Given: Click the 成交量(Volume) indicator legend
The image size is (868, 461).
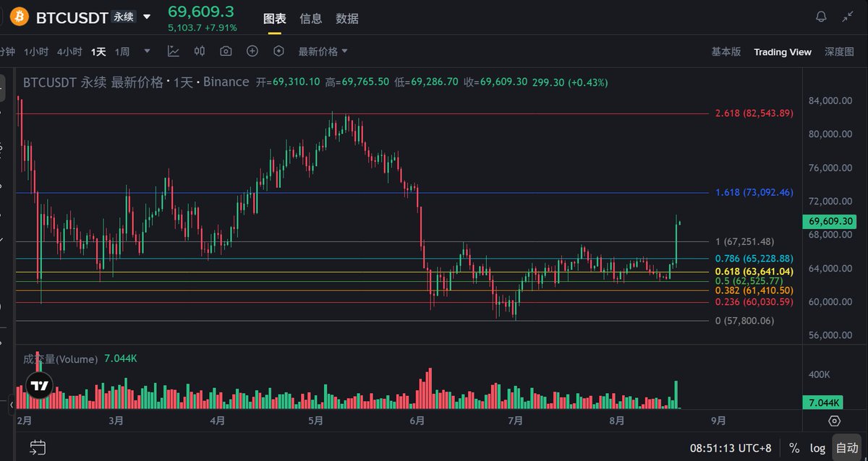Looking at the screenshot, I should [60, 359].
